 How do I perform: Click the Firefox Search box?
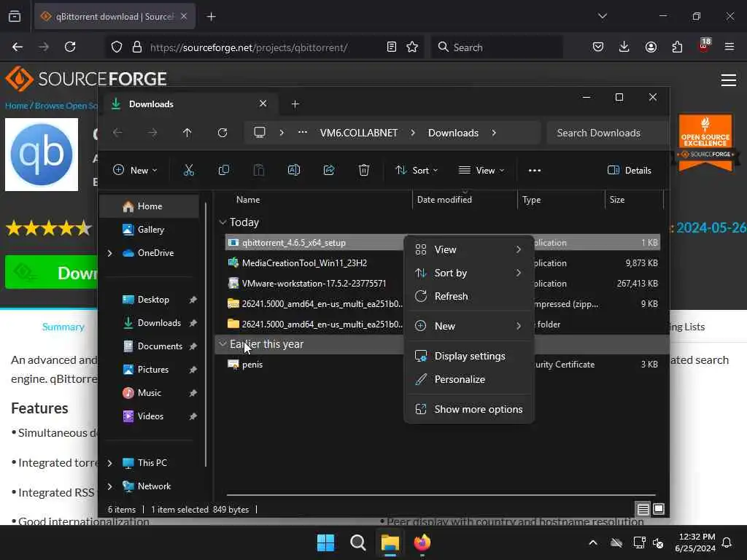click(x=497, y=47)
